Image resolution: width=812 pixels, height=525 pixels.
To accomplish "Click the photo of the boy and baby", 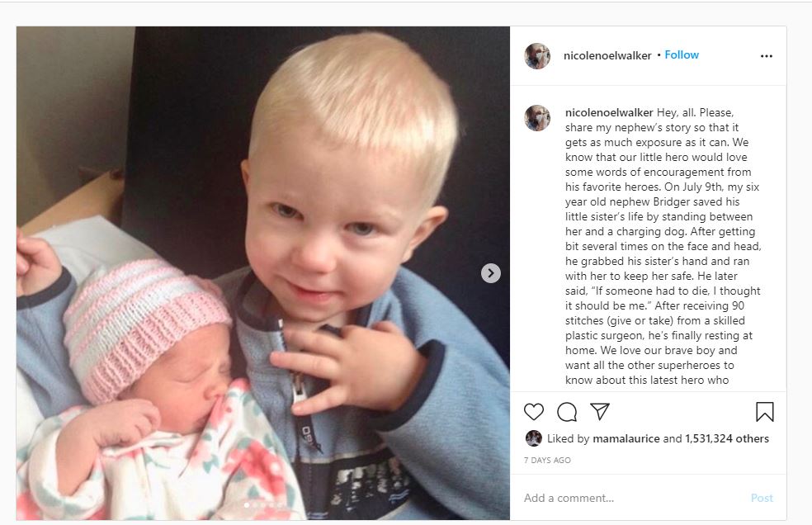I will pyautogui.click(x=263, y=273).
